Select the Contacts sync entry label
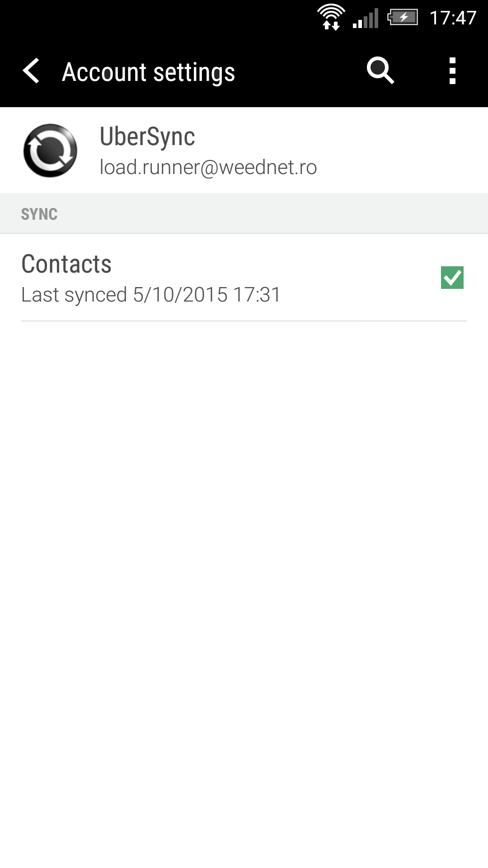488x868 pixels. click(66, 264)
